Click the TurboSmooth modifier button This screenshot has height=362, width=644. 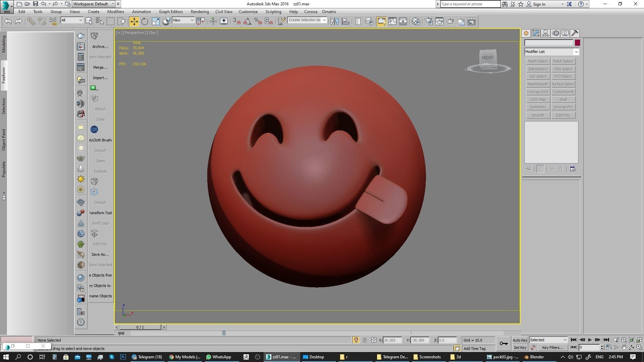coord(563,92)
